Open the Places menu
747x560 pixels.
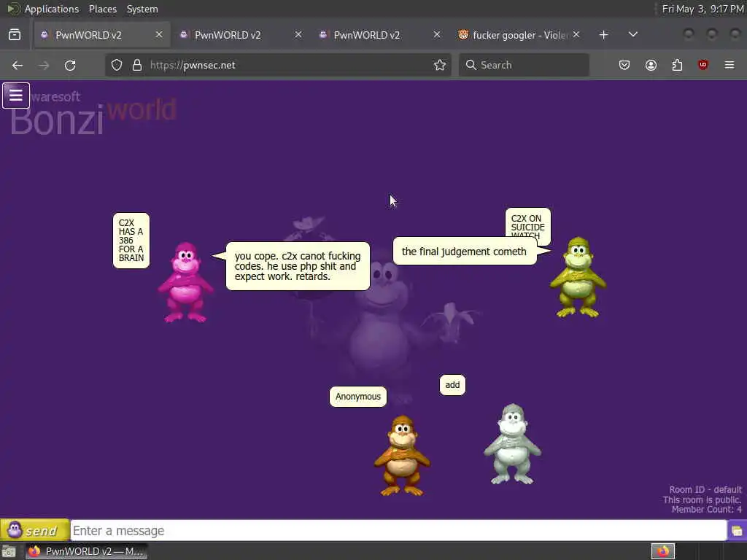coord(103,9)
